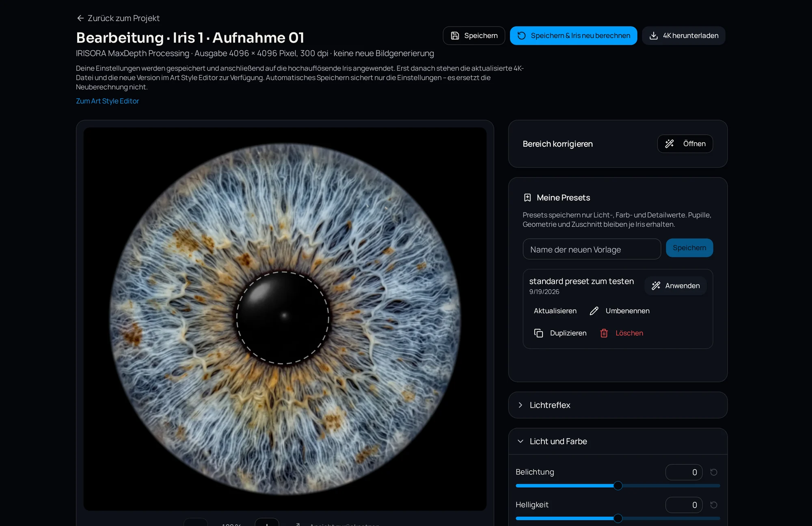Click the download icon in 4K herunterladen
The image size is (812, 526).
pos(654,36)
